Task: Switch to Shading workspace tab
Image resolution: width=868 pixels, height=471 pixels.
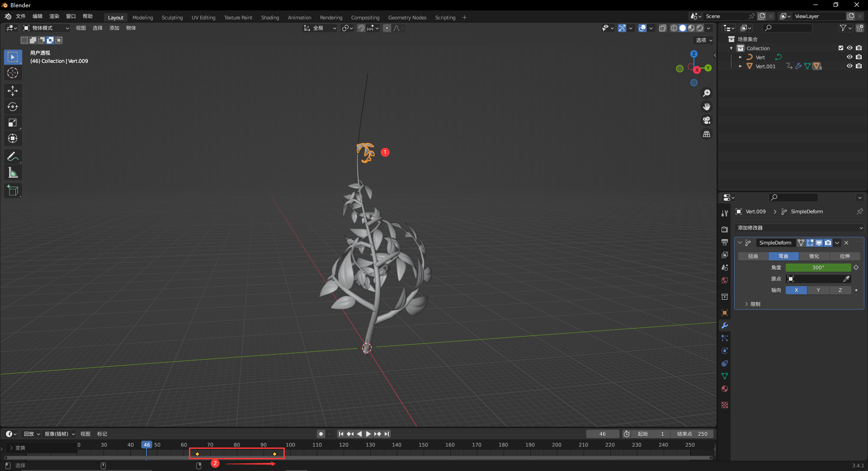Action: (270, 18)
